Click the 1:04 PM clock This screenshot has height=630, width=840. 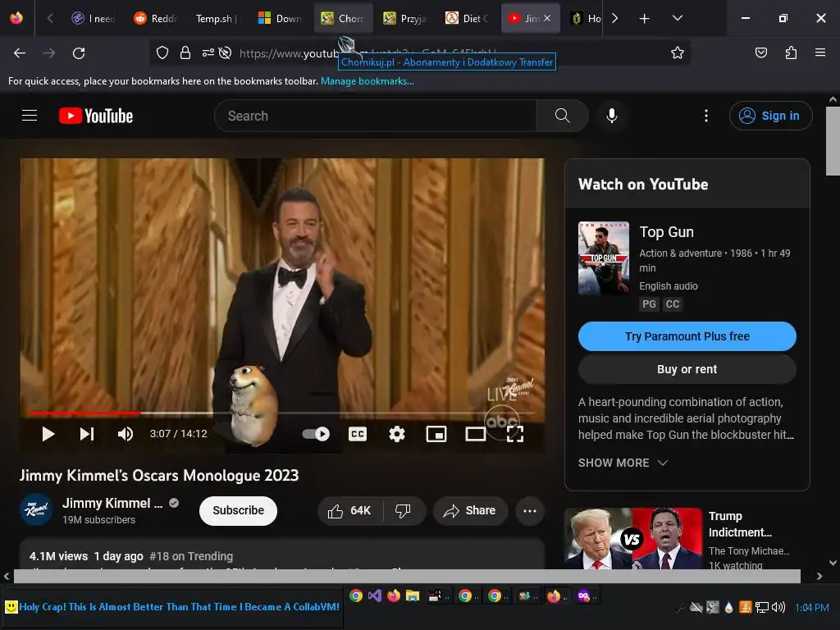tap(811, 608)
